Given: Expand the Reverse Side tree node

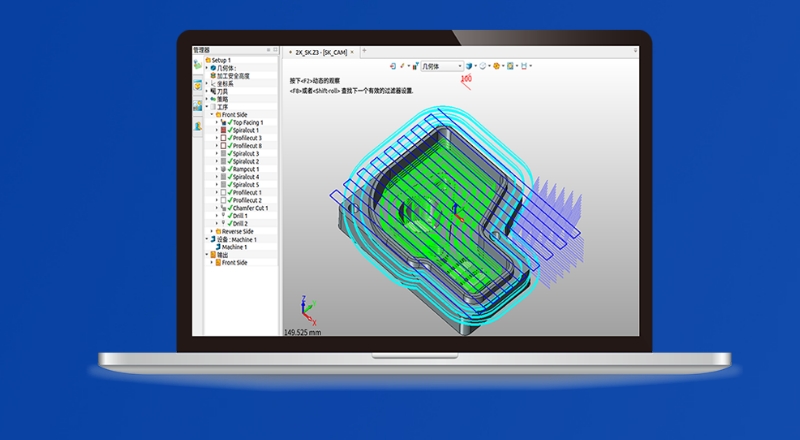Looking at the screenshot, I should click(211, 231).
